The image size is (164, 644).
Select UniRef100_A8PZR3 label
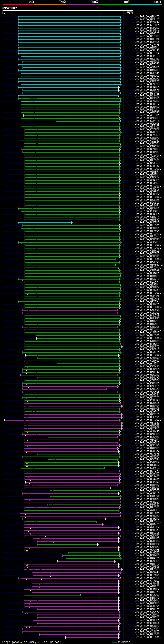coord(147,242)
